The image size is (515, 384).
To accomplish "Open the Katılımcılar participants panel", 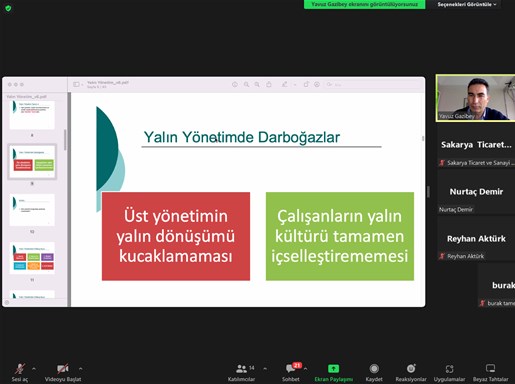I will pos(241,369).
